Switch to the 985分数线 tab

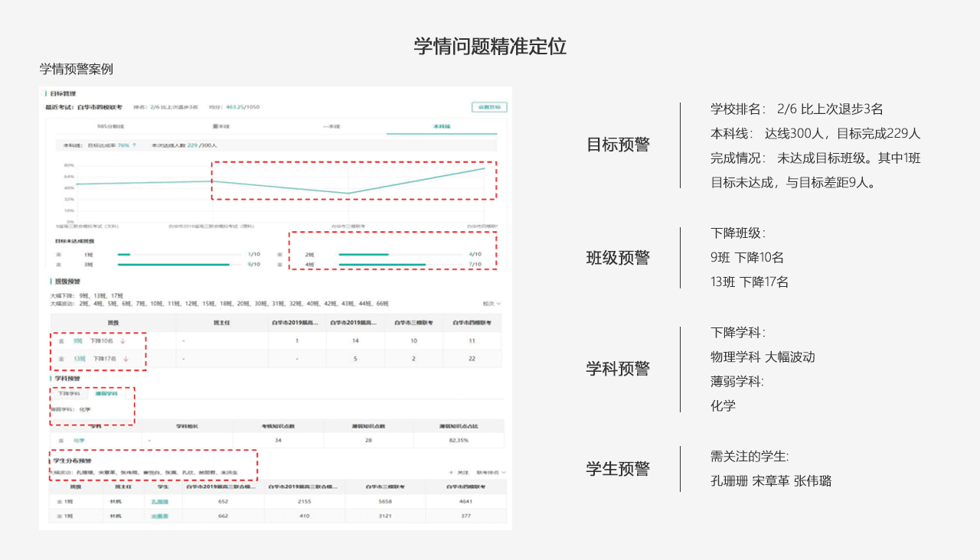tap(110, 125)
